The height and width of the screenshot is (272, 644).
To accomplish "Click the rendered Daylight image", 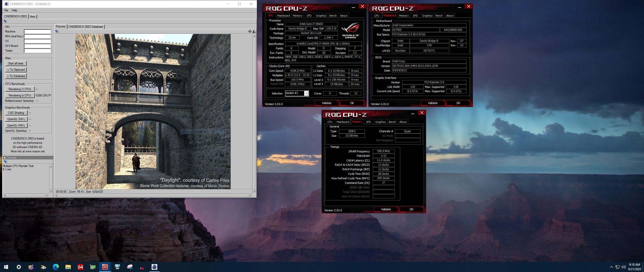I will (x=153, y=112).
